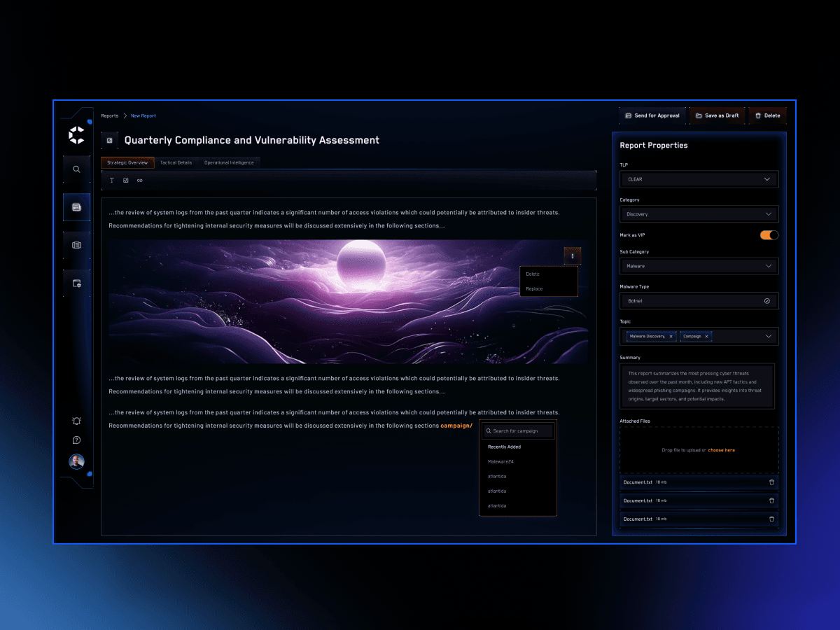The height and width of the screenshot is (630, 840).
Task: Click the Attached Files label
Action: [636, 421]
